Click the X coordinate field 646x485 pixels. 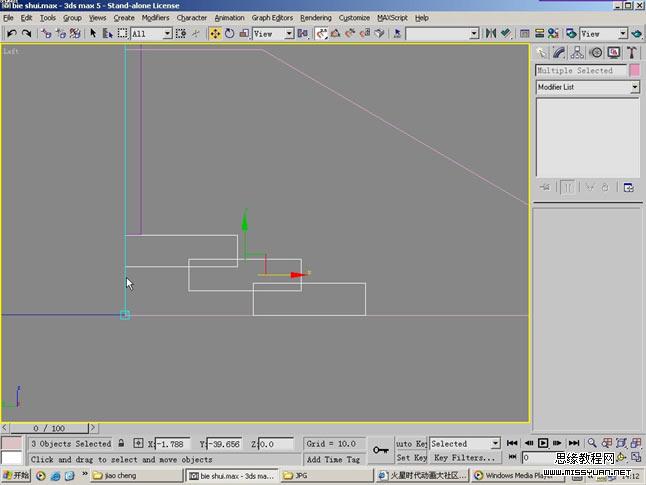click(x=172, y=444)
